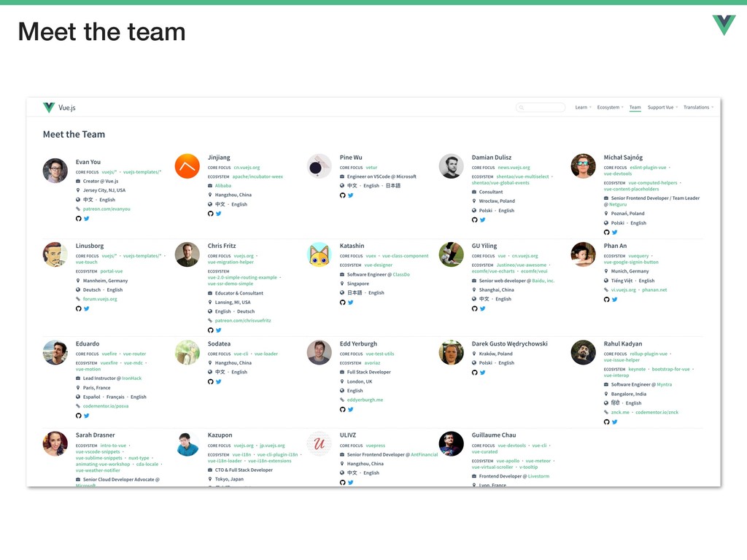The width and height of the screenshot is (747, 560).
Task: Open Eduardo's codementor.io/posva link
Action: click(x=106, y=406)
